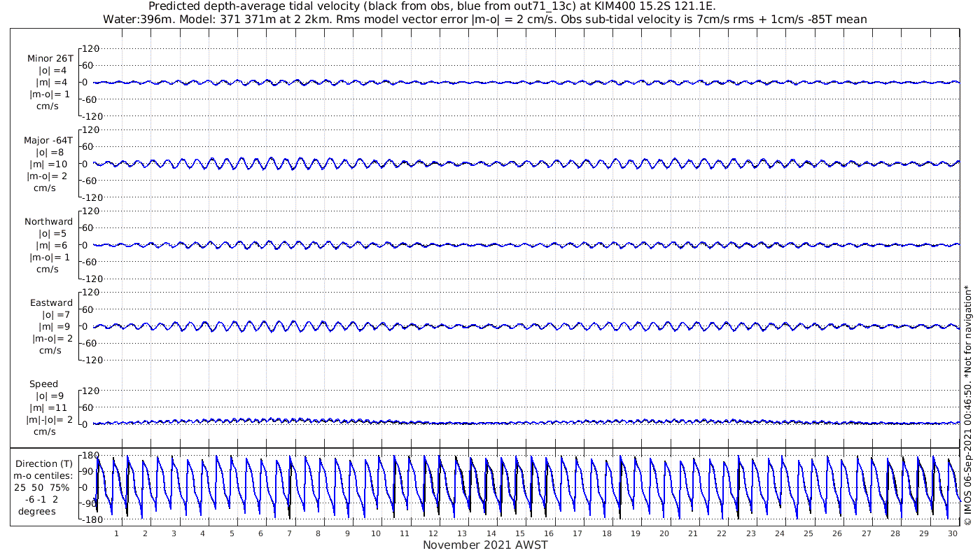Click day 5 on the date axis

(x=232, y=533)
